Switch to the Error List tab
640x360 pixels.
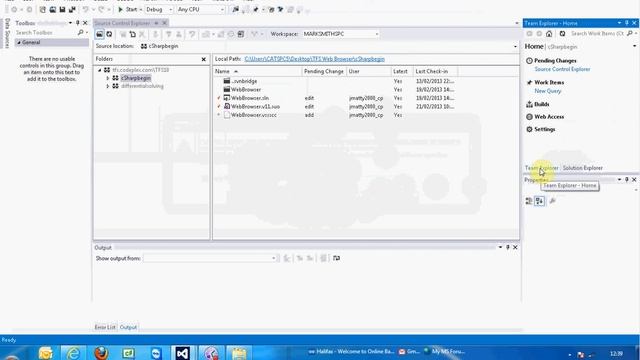coord(105,327)
